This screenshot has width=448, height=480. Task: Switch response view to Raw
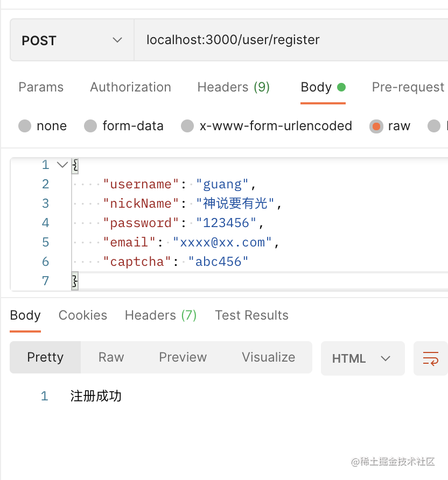(x=111, y=357)
